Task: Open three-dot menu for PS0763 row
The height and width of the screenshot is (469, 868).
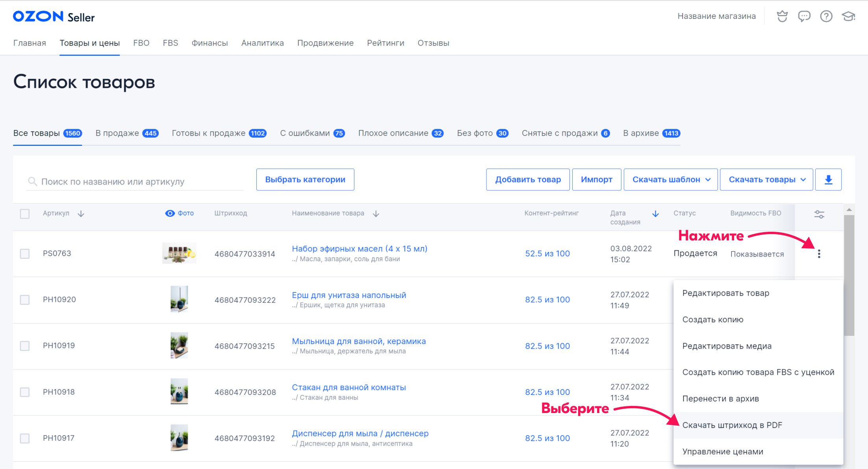Action: [819, 254]
